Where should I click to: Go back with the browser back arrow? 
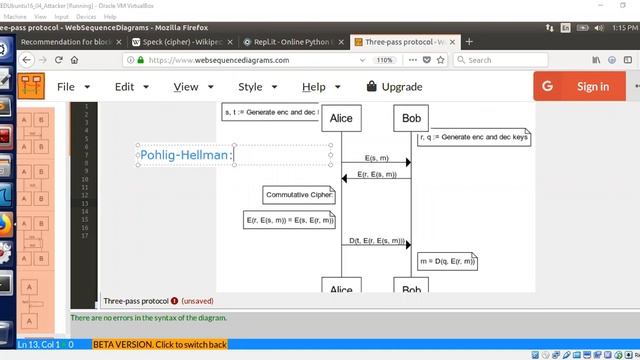(x=27, y=60)
